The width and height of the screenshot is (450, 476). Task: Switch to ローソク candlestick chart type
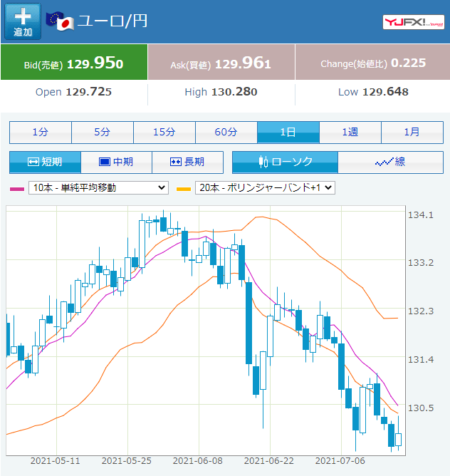point(285,162)
